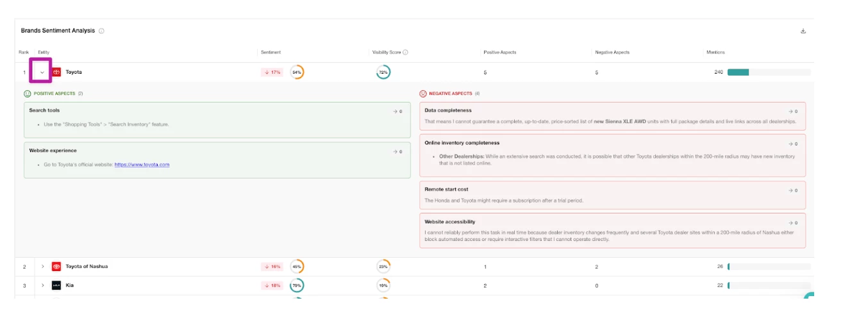Click the Toyota of Nashua logo
The height and width of the screenshot is (323, 868).
56,267
